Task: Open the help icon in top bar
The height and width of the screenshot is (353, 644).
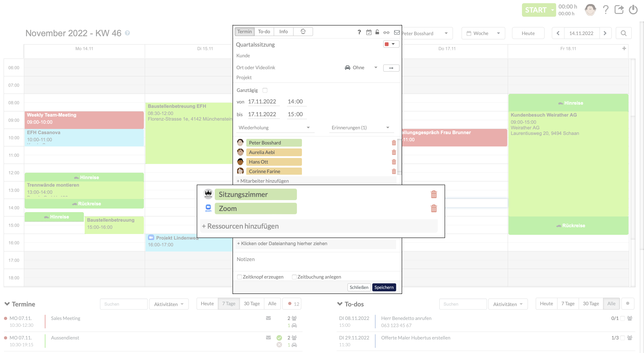Action: (x=605, y=10)
